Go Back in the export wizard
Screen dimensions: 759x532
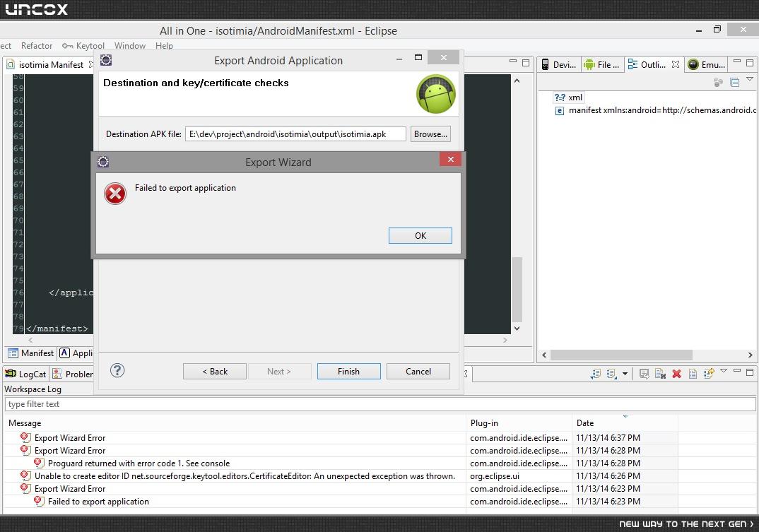[x=214, y=372]
